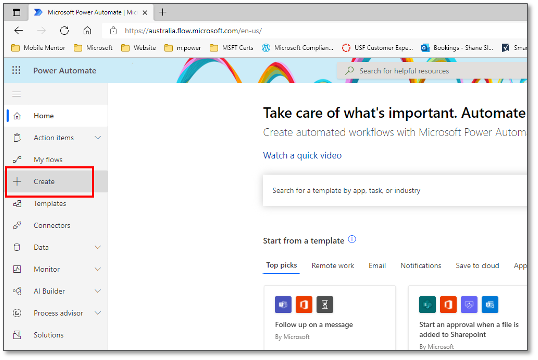Open the Microsoft bookmarks folder
Image resolution: width=538 pixels, height=360 pixels.
pos(93,48)
